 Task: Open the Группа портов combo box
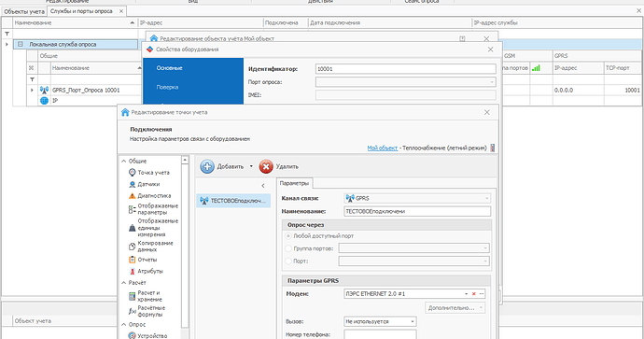click(414, 248)
